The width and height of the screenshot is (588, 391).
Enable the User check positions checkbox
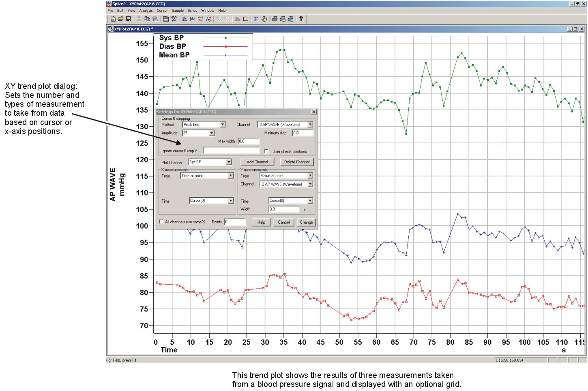[x=266, y=151]
